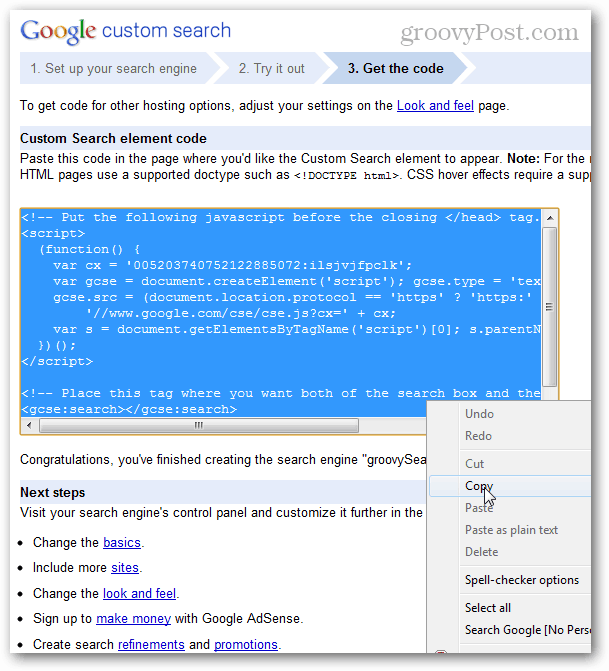Choose Paste as plain text
Screen dimensions: 609x671
click(x=511, y=530)
